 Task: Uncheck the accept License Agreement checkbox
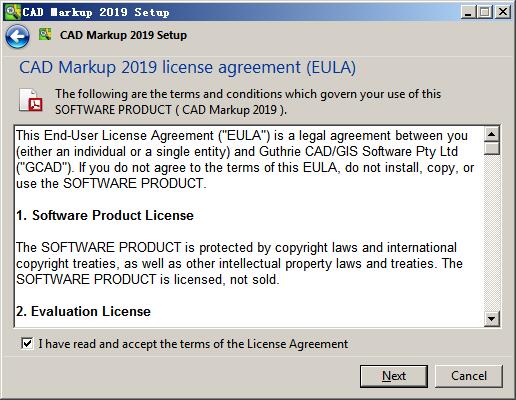click(x=27, y=343)
